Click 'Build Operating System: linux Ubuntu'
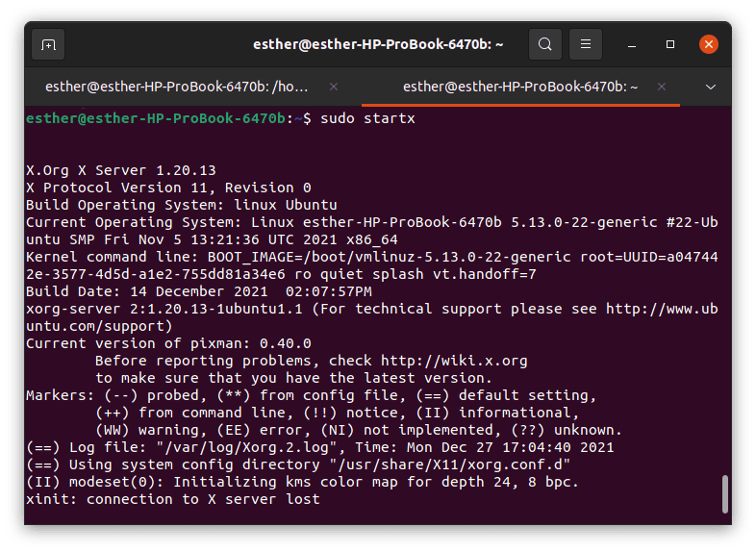The height and width of the screenshot is (552, 756). coord(182,205)
